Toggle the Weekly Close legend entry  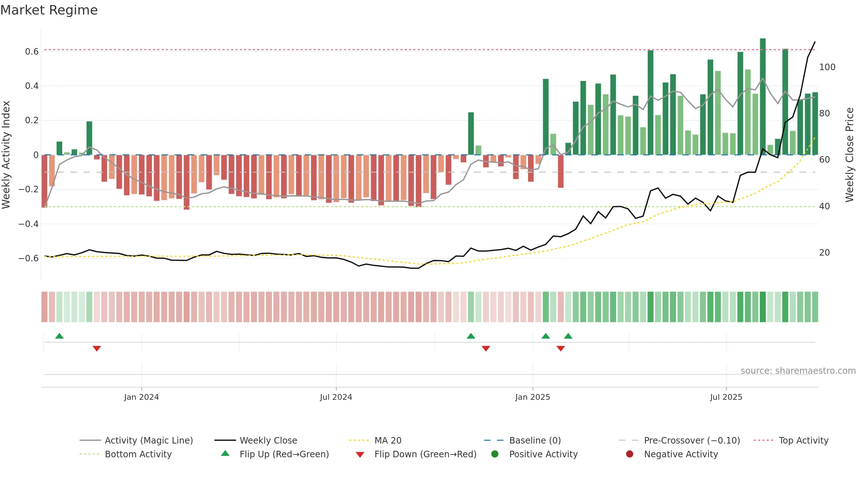256,440
